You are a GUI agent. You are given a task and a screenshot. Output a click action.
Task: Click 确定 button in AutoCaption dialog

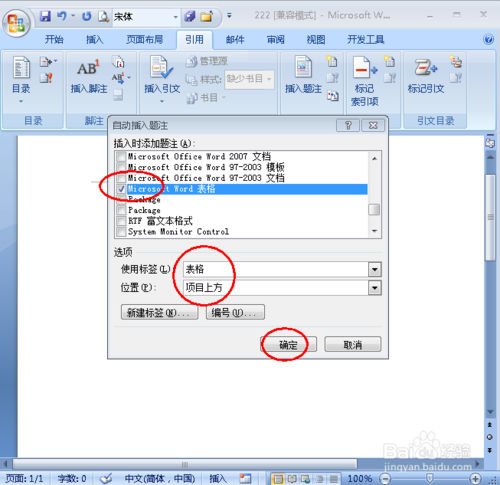[x=288, y=345]
